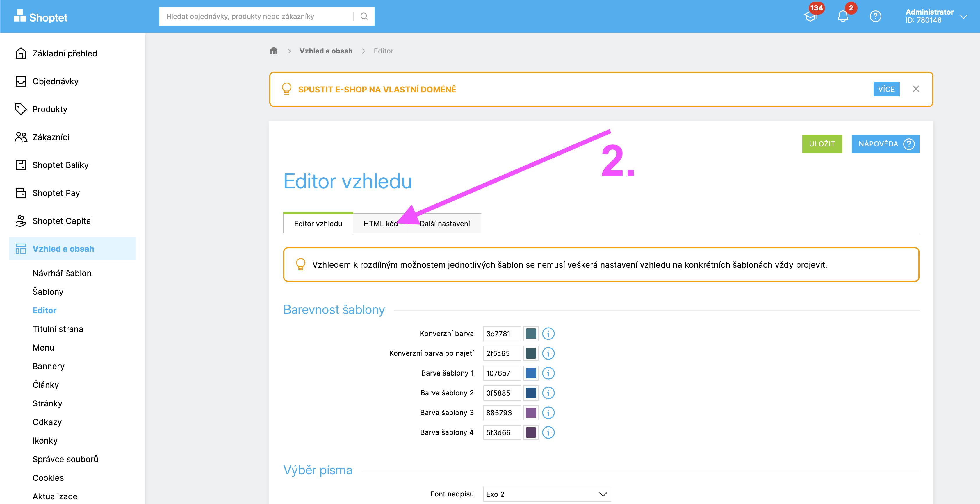The image size is (980, 504).
Task: Click the notifications bell icon
Action: tap(843, 16)
